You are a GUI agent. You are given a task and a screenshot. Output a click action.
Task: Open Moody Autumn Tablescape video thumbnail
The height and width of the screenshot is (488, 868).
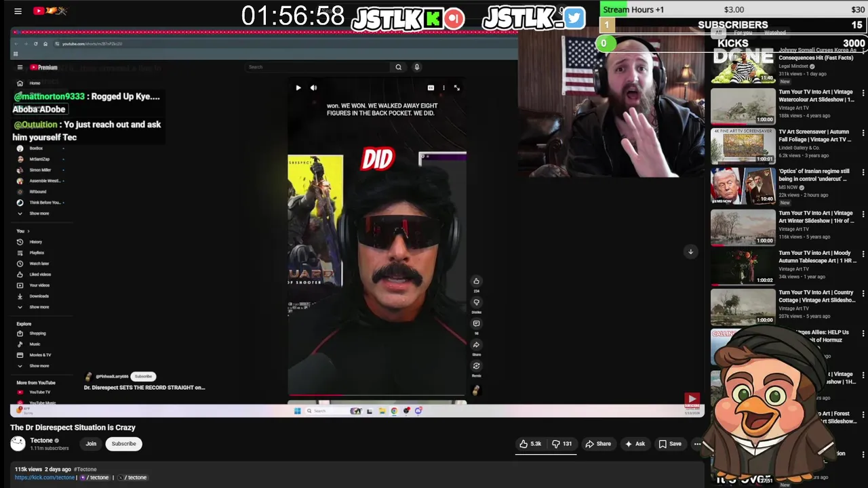coord(743,266)
